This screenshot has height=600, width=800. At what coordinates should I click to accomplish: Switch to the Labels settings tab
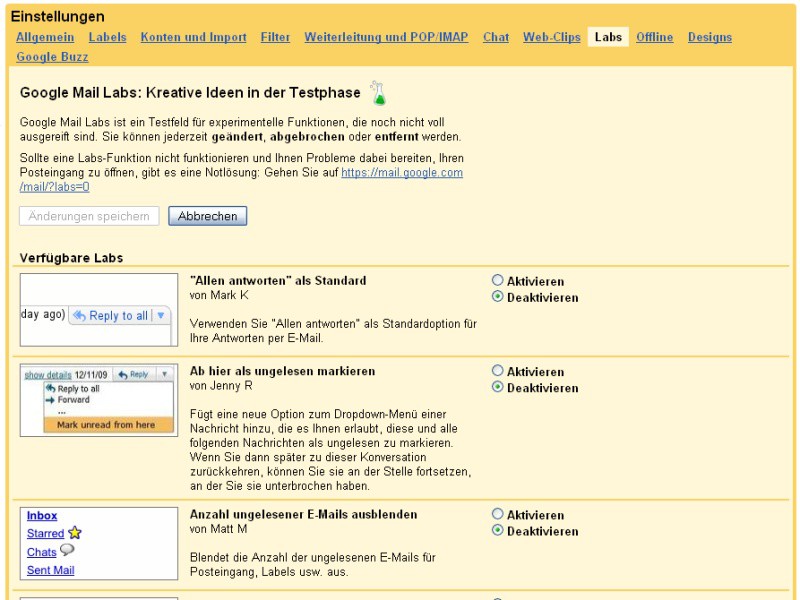tap(107, 37)
